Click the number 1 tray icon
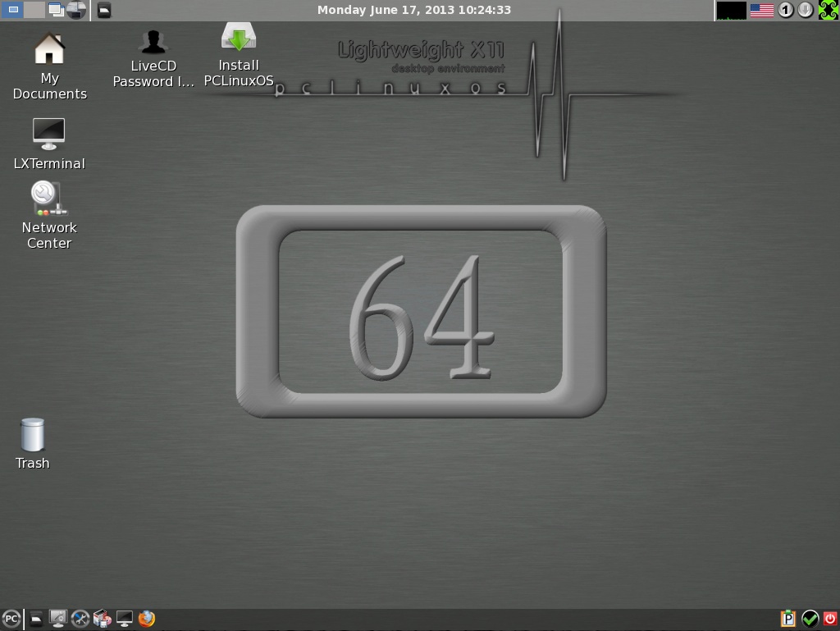The height and width of the screenshot is (631, 840). 786,10
